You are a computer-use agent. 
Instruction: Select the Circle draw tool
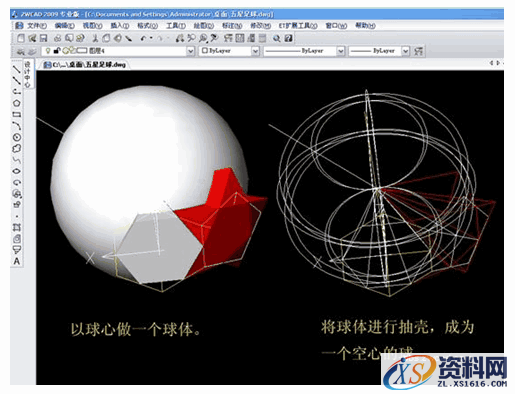(x=17, y=137)
